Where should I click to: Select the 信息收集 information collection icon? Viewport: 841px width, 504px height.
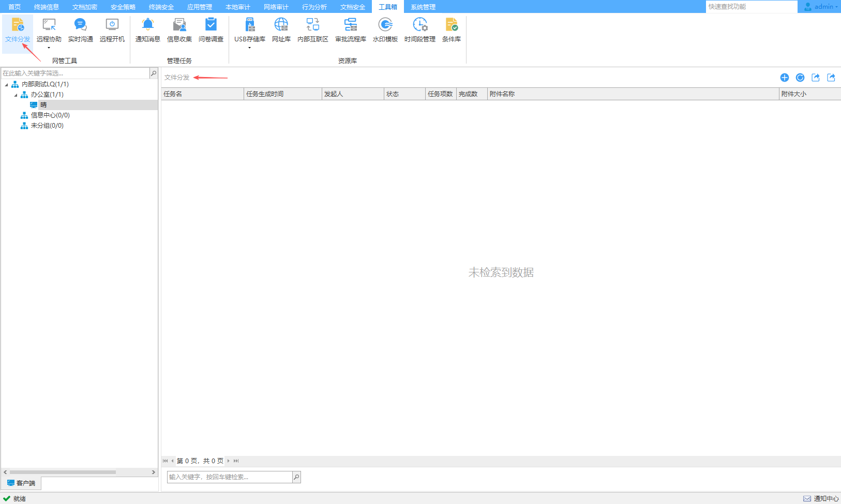tap(179, 29)
